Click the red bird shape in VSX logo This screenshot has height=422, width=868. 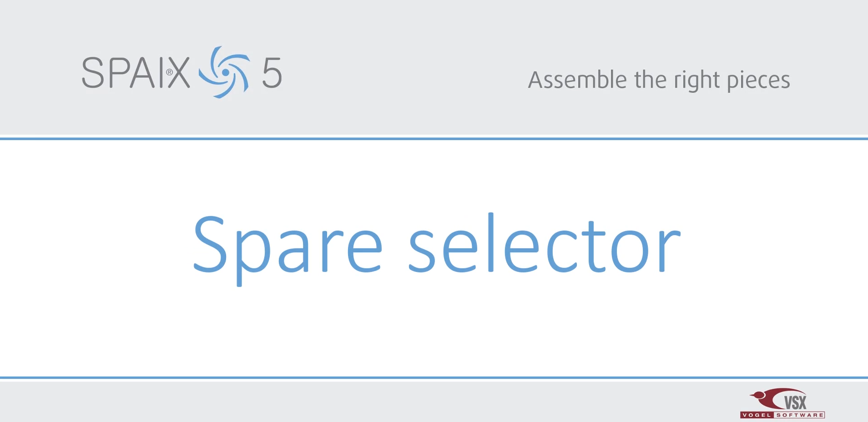(x=767, y=398)
